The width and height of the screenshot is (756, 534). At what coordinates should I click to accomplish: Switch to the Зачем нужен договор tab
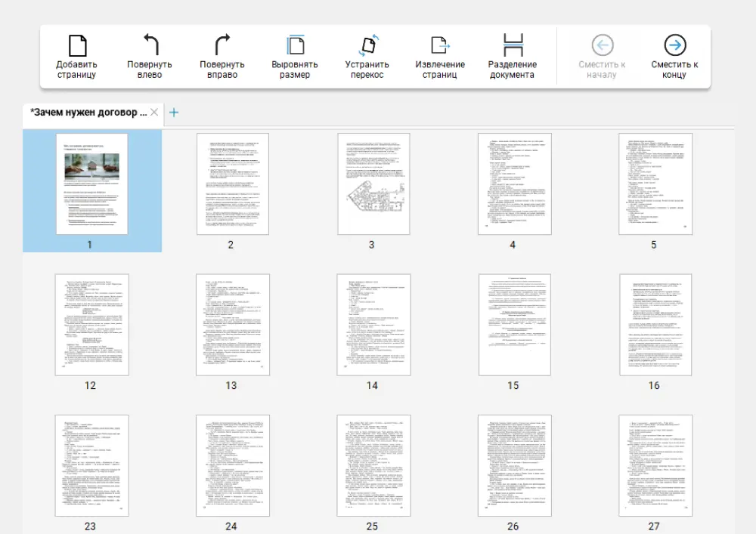tap(88, 113)
